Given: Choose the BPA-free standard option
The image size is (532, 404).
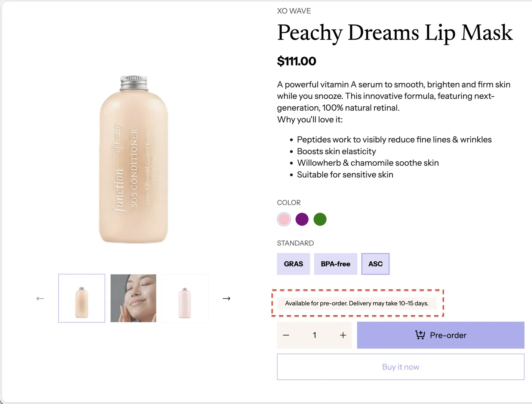Looking at the screenshot, I should point(335,264).
